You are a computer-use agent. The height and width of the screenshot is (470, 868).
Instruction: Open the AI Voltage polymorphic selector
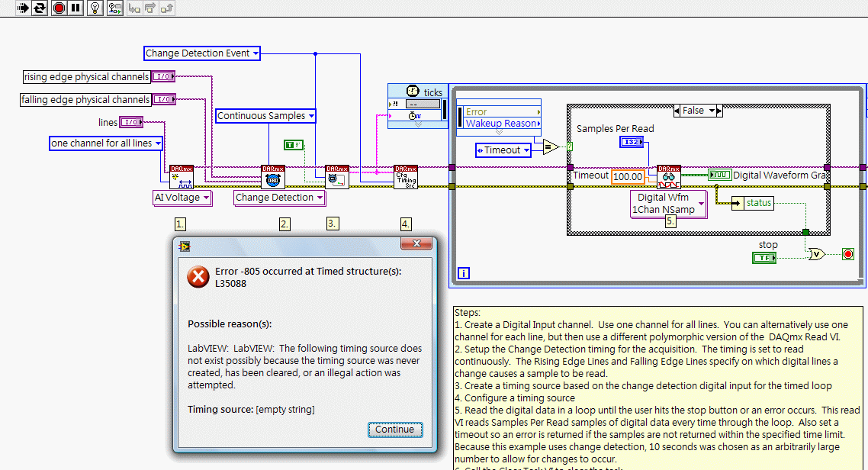(206, 198)
